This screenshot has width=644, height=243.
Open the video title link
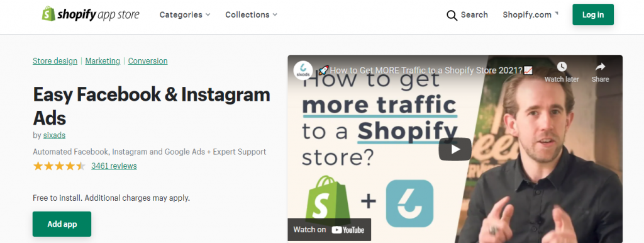click(426, 71)
